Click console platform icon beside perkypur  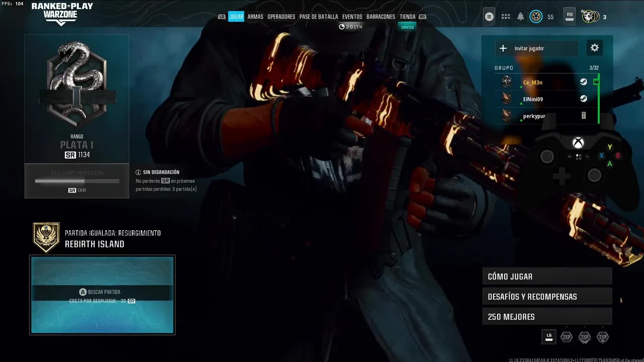[x=584, y=116]
